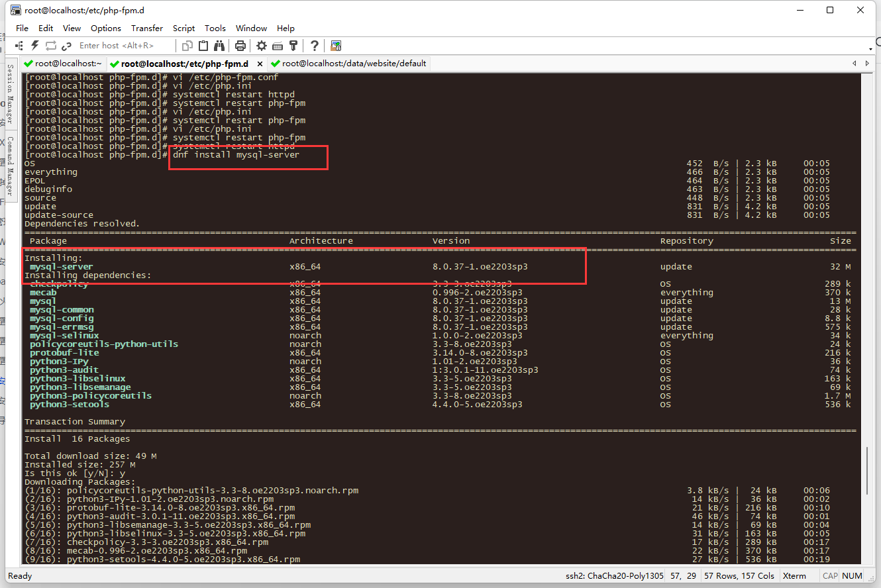Viewport: 881px width, 588px height.
Task: Click the Ready status bar text
Action: point(20,576)
